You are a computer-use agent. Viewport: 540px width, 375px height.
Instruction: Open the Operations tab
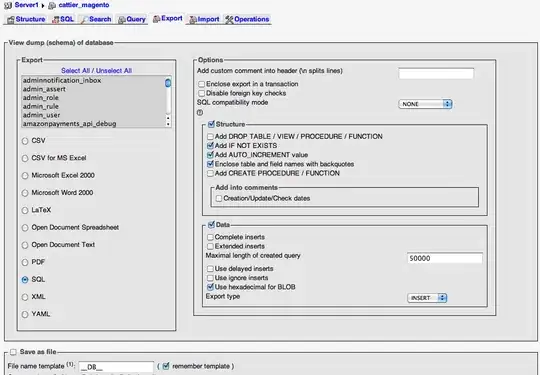pyautogui.click(x=247, y=19)
